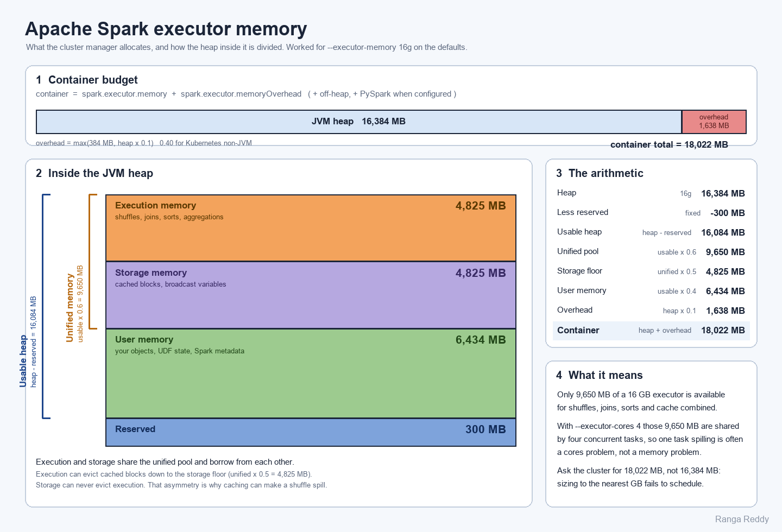This screenshot has width=782, height=532.
Task: Click the 'Apache Spark executor memory' title
Action: click(x=166, y=29)
